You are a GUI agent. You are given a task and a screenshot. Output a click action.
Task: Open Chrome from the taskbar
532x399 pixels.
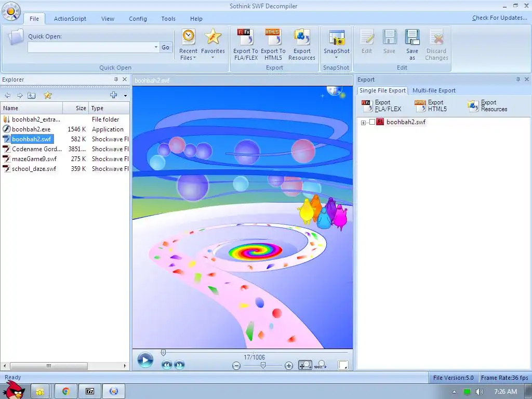tap(66, 391)
